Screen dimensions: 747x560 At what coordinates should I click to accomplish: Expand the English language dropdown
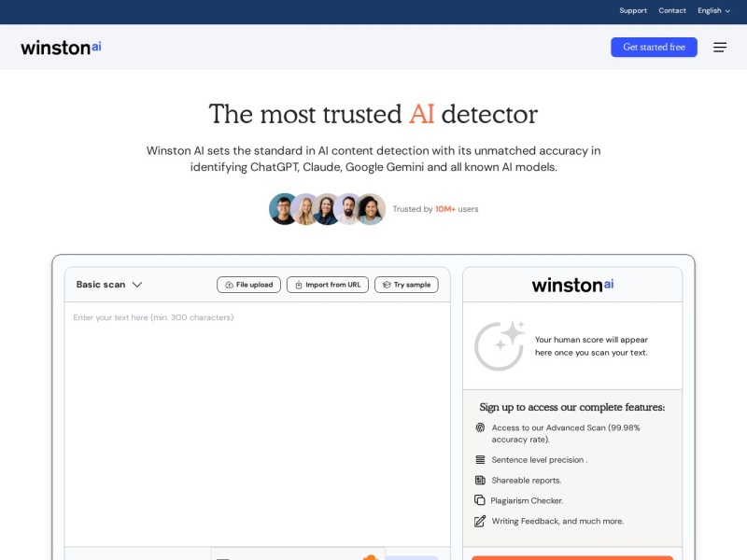pyautogui.click(x=713, y=11)
